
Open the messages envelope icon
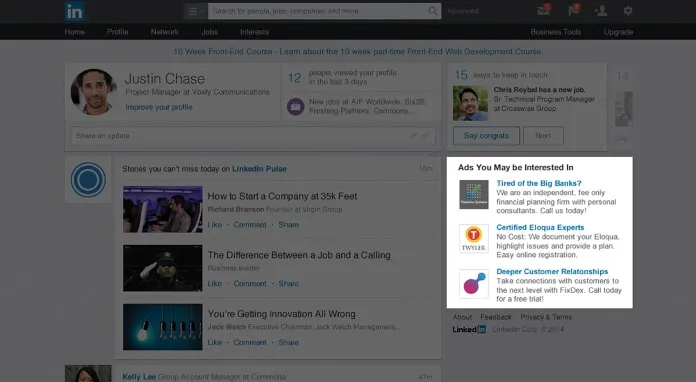(x=543, y=11)
